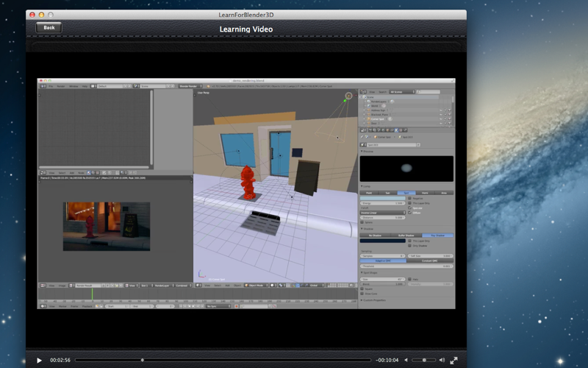Viewport: 588px width, 368px height.
Task: Open the Texture properties tab icon
Action: tap(401, 130)
